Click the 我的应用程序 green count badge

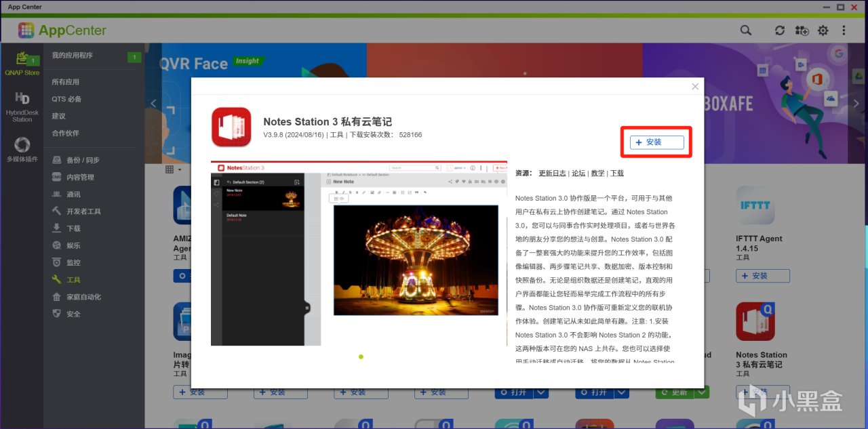click(134, 57)
